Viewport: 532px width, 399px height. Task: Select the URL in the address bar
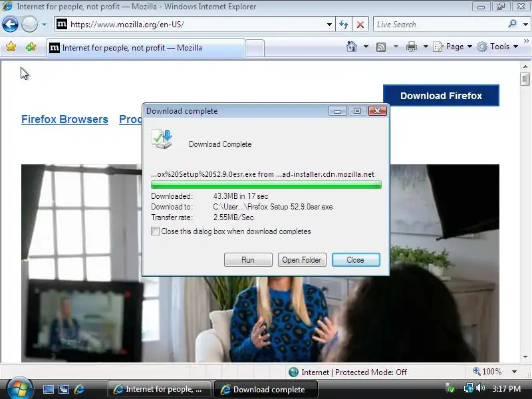point(127,25)
